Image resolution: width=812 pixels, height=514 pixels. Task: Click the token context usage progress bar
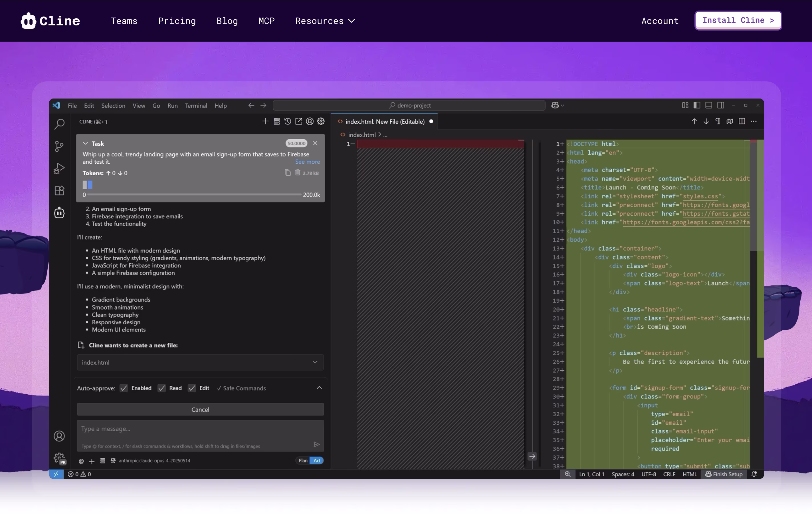[x=194, y=195]
